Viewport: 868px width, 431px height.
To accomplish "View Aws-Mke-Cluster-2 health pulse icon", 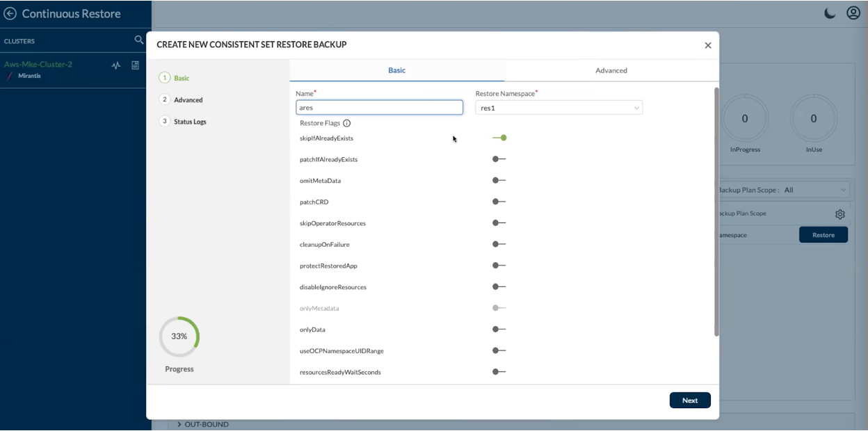I will (x=116, y=65).
